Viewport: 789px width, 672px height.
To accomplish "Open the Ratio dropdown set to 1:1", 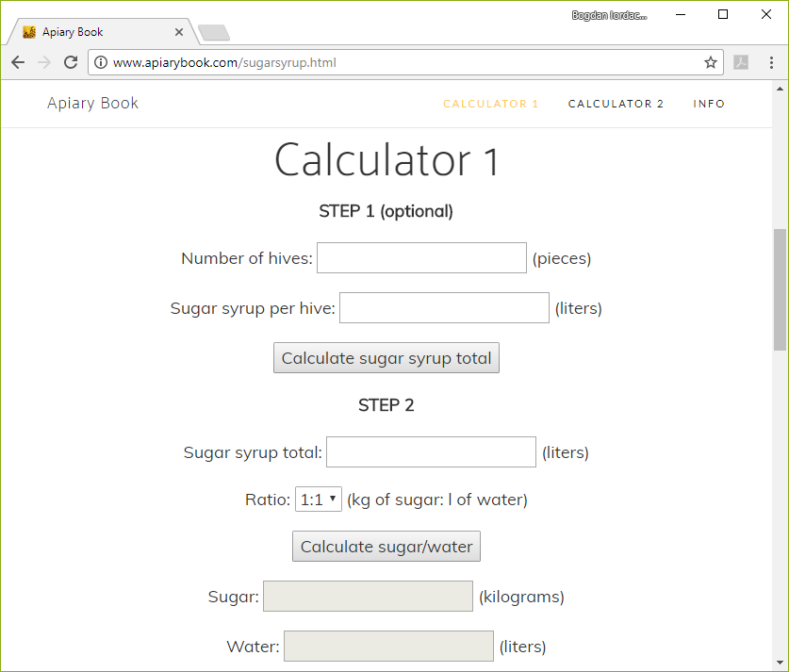I will pos(318,499).
